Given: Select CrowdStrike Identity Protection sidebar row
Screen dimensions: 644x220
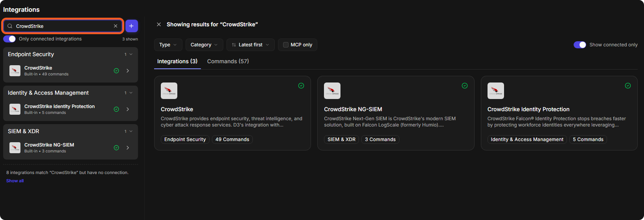Looking at the screenshot, I should 70,109.
